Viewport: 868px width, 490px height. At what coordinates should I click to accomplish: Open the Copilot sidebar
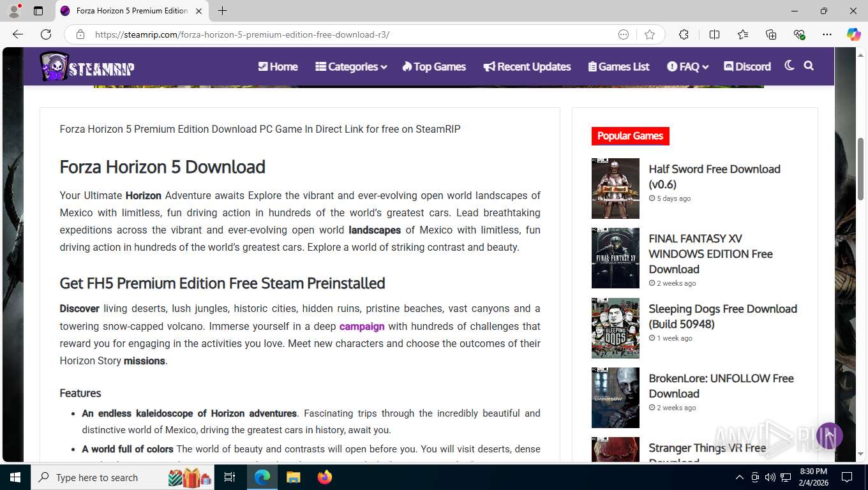click(854, 34)
